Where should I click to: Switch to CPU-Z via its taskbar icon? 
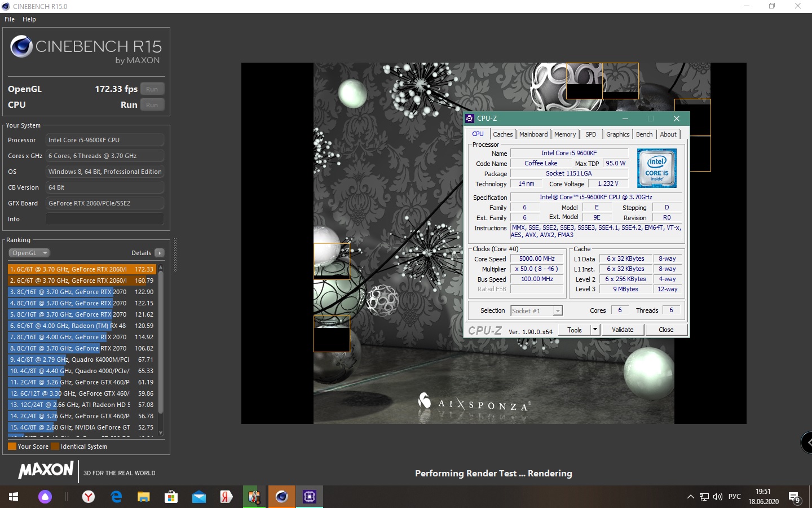click(x=310, y=497)
